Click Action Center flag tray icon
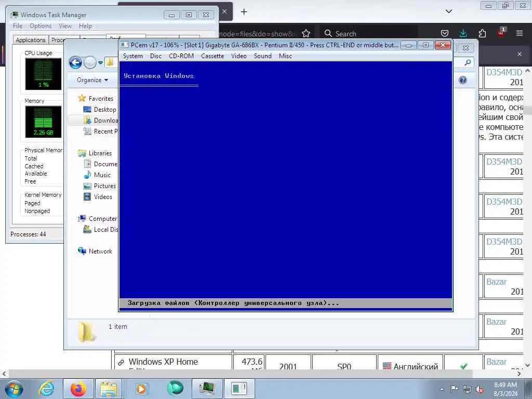532x399 pixels. point(454,389)
